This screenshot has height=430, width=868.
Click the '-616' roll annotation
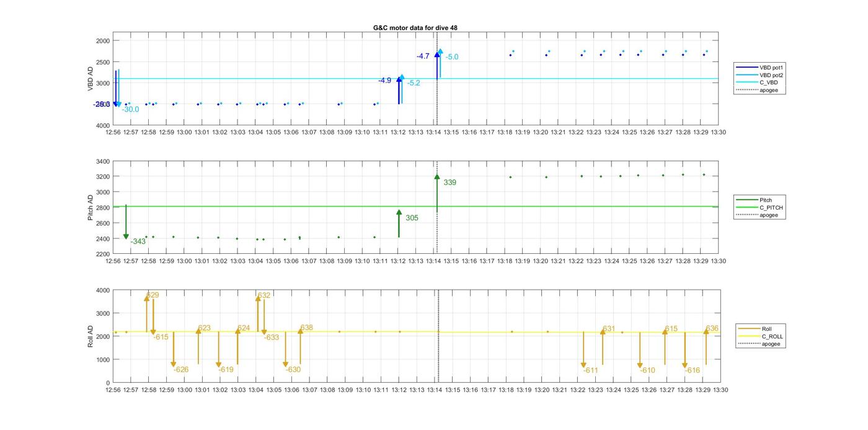tap(693, 370)
